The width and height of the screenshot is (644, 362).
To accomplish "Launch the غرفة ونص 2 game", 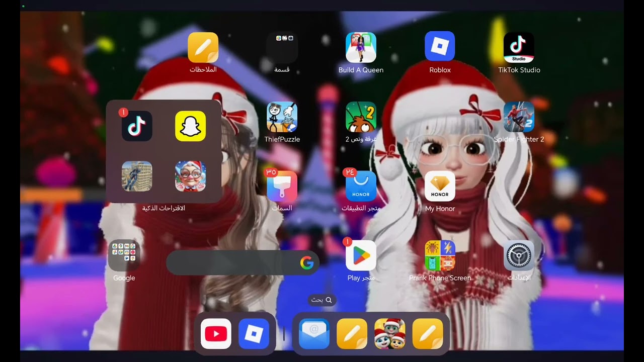I will [x=361, y=117].
